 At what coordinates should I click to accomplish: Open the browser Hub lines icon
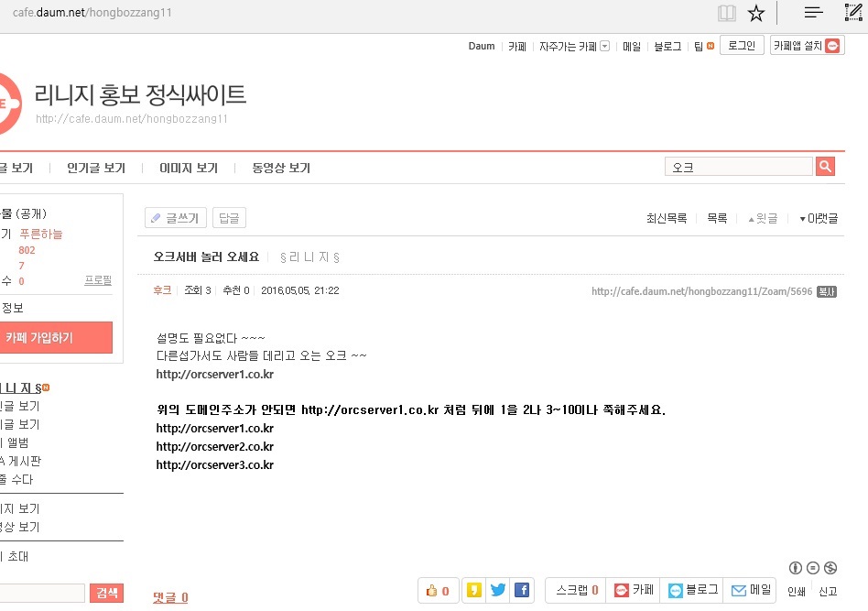(x=813, y=13)
